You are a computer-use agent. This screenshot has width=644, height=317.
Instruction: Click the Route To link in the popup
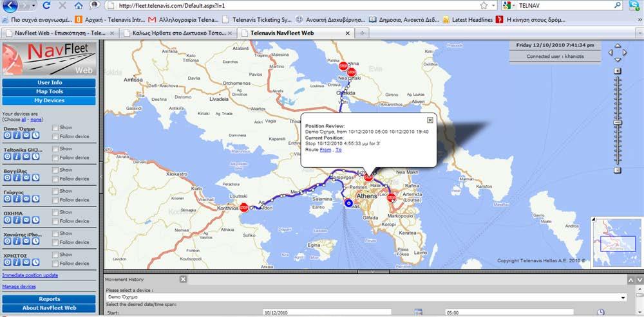click(339, 150)
